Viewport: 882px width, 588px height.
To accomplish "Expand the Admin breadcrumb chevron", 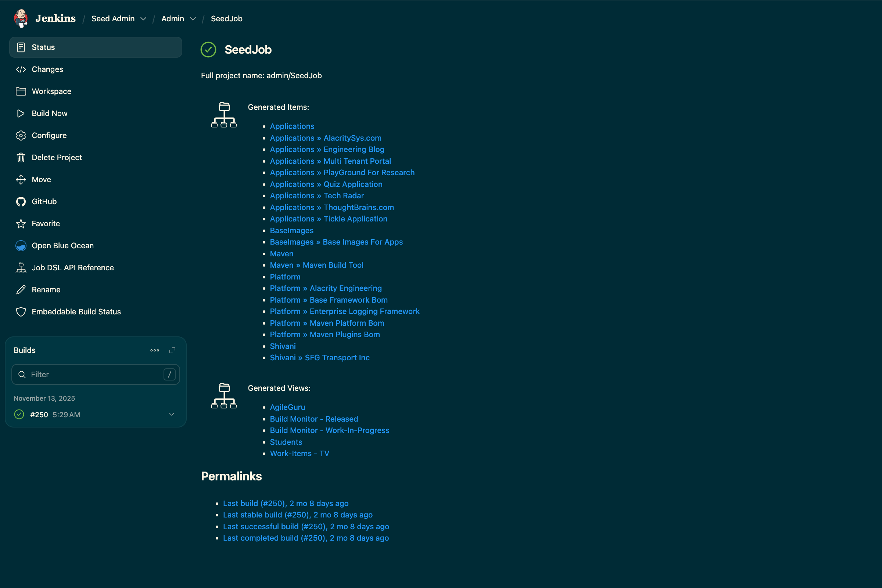I will 193,19.
